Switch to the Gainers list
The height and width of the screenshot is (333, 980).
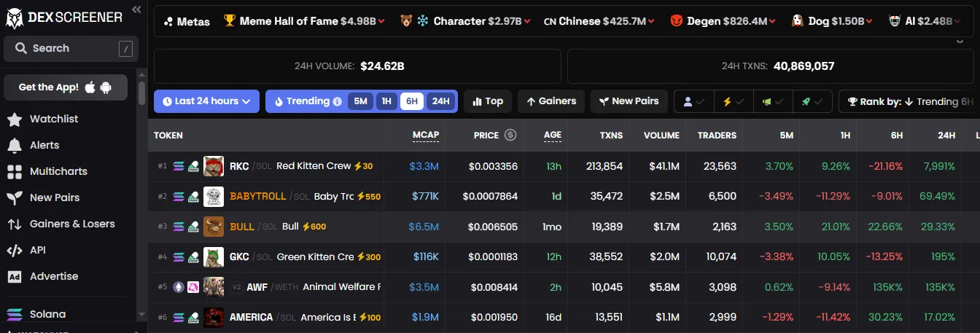551,101
